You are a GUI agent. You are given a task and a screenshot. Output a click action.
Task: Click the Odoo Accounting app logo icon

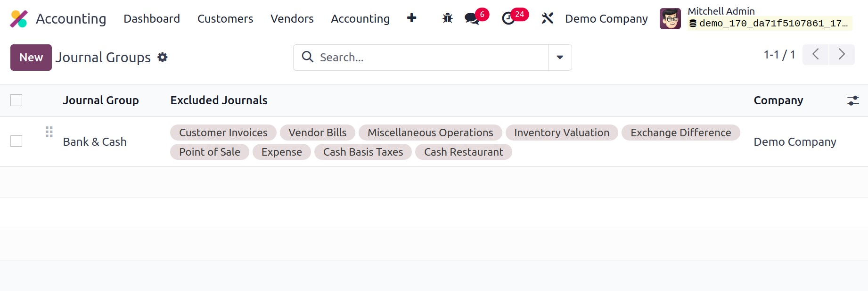pos(19,19)
